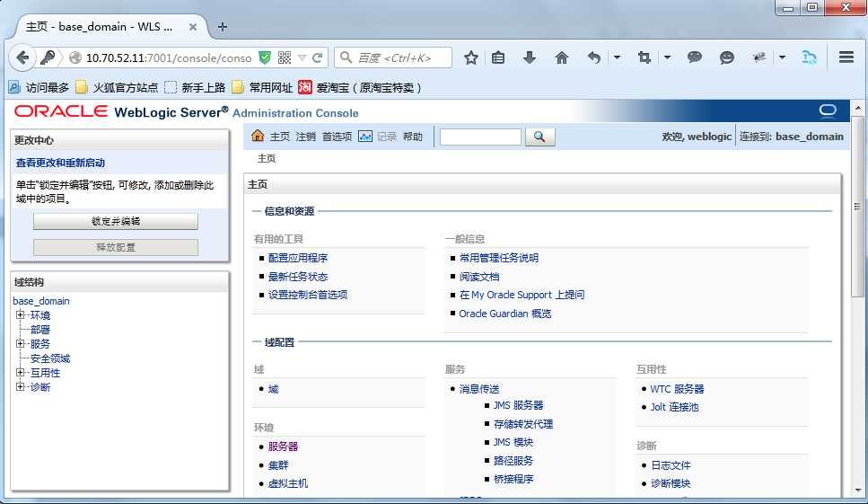
Task: Click the undo curved arrow icon
Action: pos(594,57)
